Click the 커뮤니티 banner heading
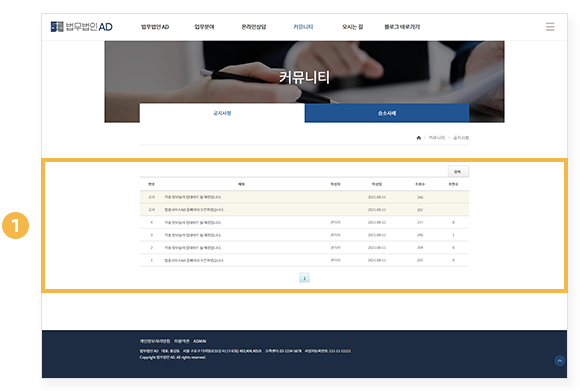 pyautogui.click(x=304, y=77)
